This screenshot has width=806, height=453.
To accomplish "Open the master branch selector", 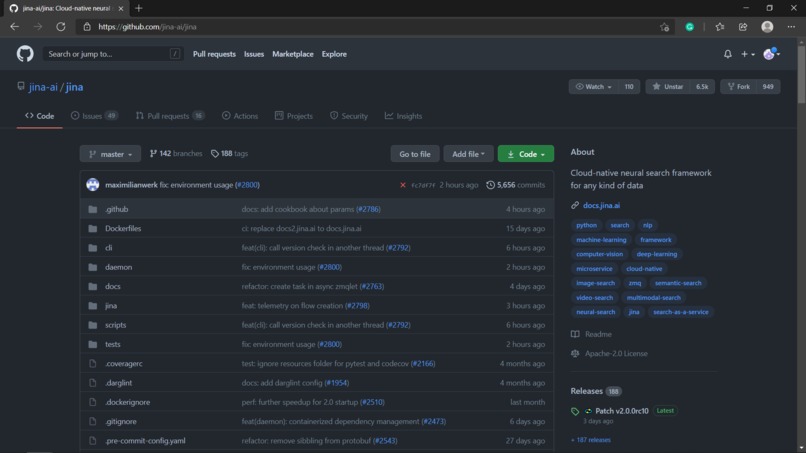I will [110, 154].
